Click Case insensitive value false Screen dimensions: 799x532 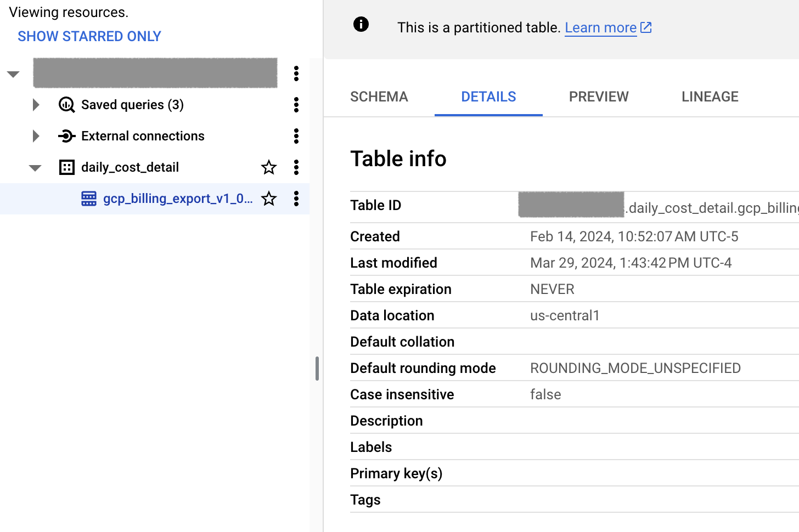click(x=545, y=394)
